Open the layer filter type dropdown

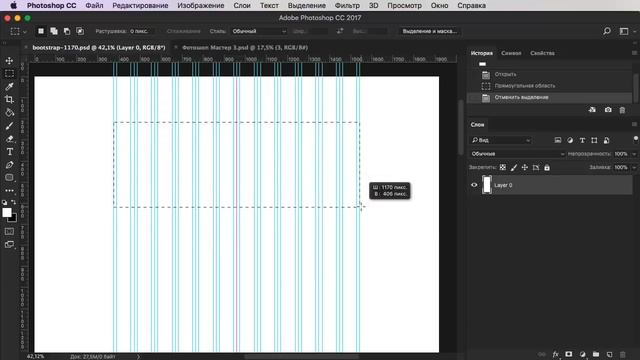click(x=501, y=140)
